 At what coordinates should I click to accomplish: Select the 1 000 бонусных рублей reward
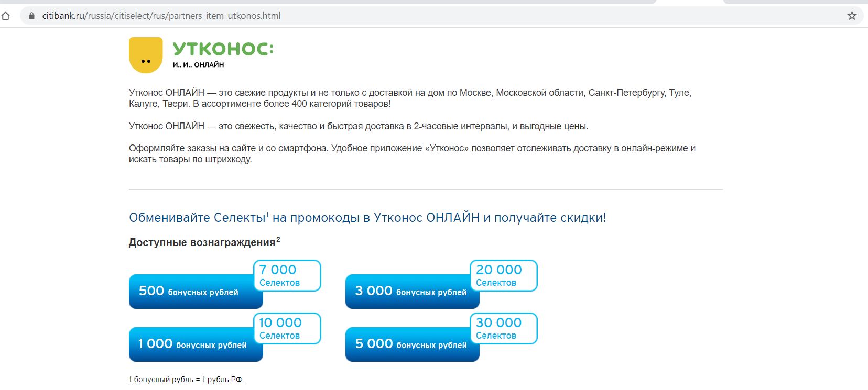[x=196, y=344]
